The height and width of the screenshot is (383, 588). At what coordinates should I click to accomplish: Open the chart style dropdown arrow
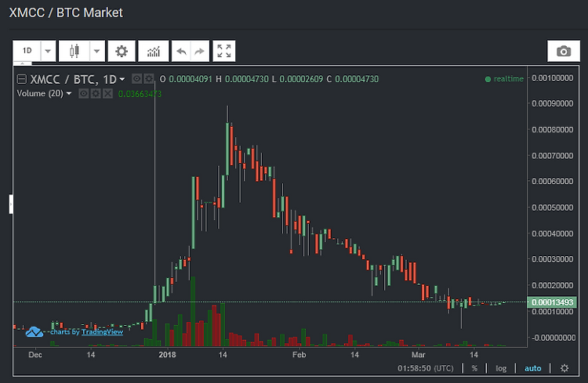click(96, 51)
